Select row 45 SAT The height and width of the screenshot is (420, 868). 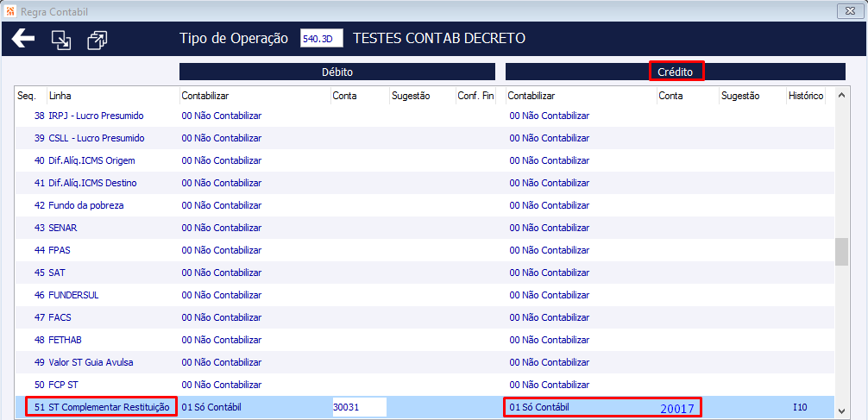[x=425, y=273]
